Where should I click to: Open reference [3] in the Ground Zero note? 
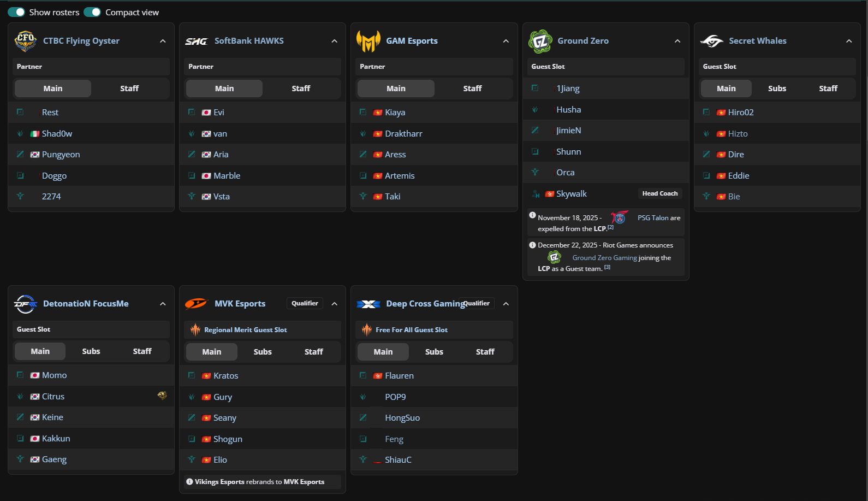click(607, 267)
